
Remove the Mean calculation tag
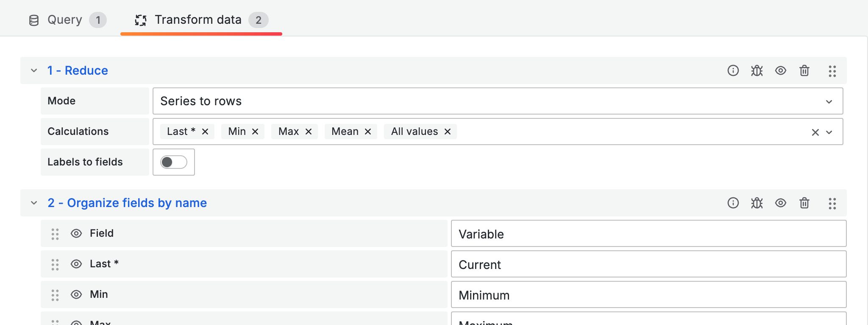coord(368,132)
